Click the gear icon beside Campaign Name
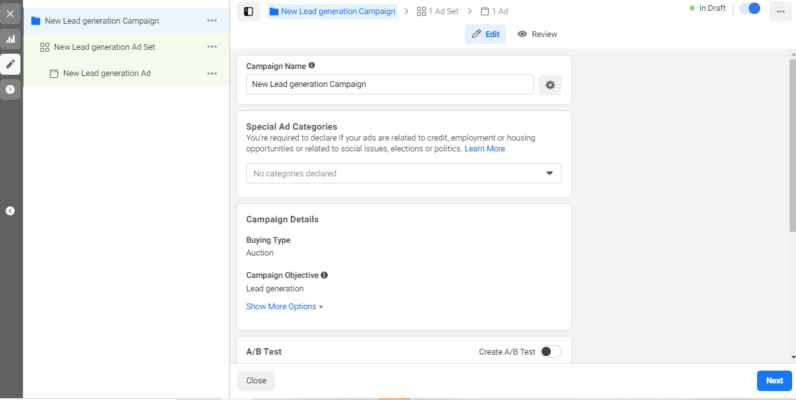This screenshot has width=796, height=400. [550, 85]
